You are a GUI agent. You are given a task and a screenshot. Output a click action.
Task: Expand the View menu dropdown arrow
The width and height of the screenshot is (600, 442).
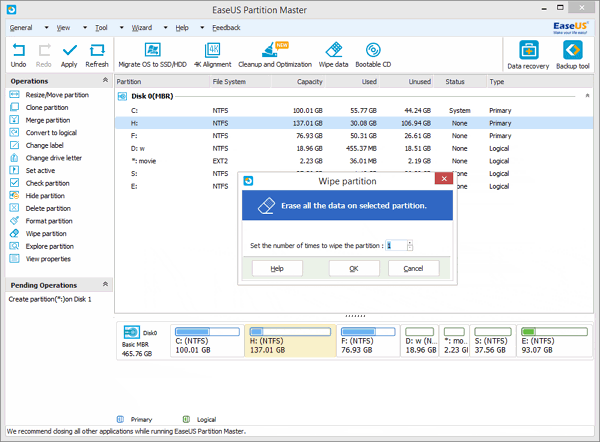[85, 28]
